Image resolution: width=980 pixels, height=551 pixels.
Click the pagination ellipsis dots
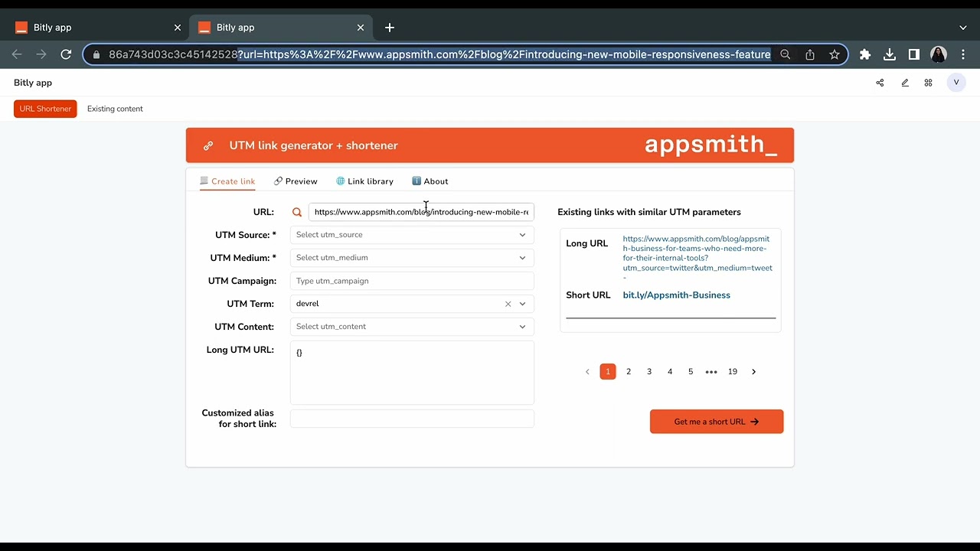tap(711, 372)
